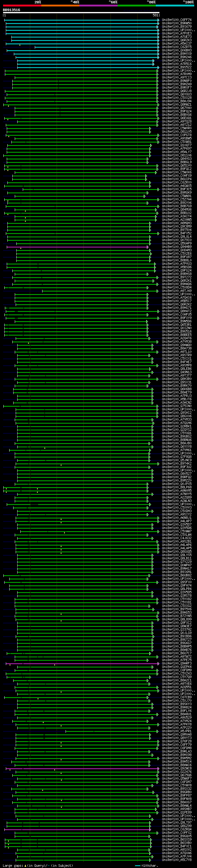Select hit UniRef100_A7PRJ3
This screenshot has height=868, width=197.
click(177, 396)
